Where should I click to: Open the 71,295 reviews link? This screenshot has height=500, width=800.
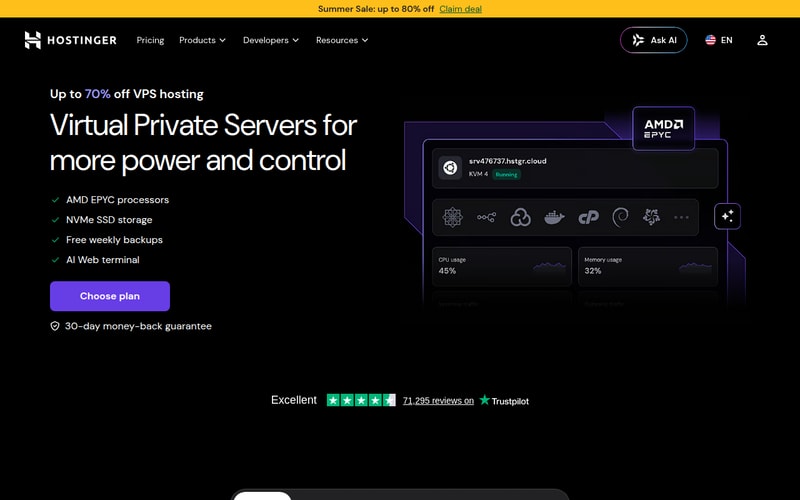(x=438, y=401)
